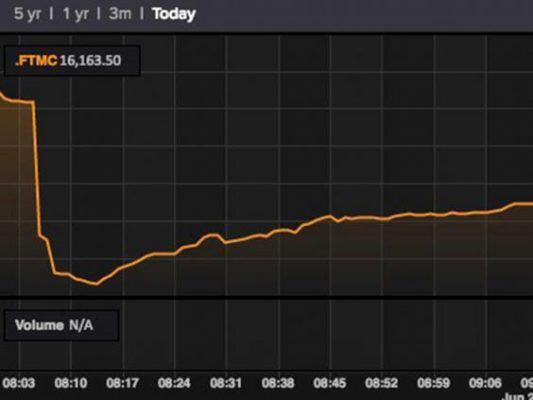Click the 08:03 time axis label

point(18,383)
